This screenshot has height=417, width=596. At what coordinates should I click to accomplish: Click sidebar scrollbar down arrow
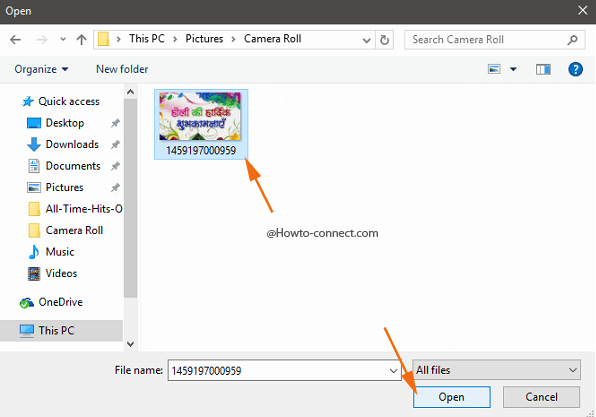130,344
